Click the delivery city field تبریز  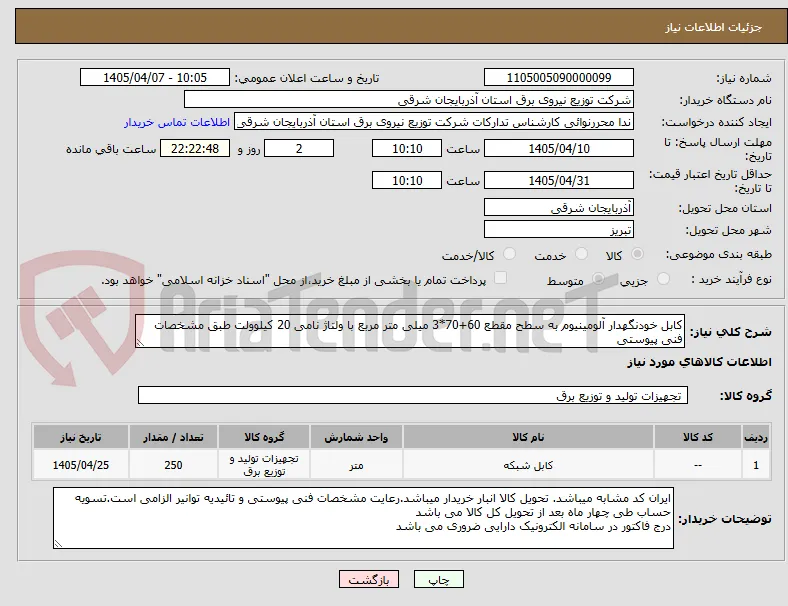tap(559, 230)
